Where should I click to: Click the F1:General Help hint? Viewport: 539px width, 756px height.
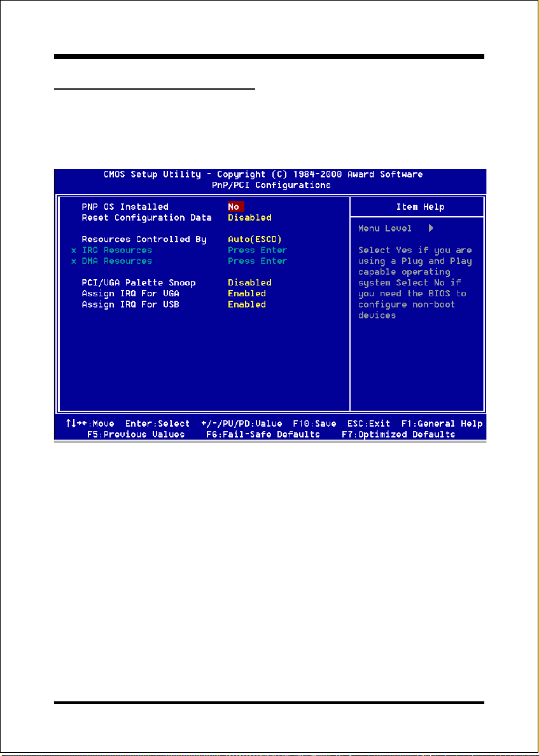[442, 424]
